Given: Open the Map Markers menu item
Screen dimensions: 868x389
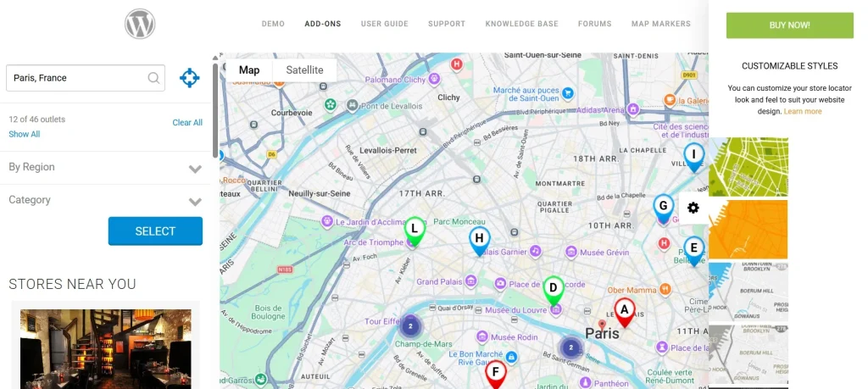Looking at the screenshot, I should pos(661,24).
